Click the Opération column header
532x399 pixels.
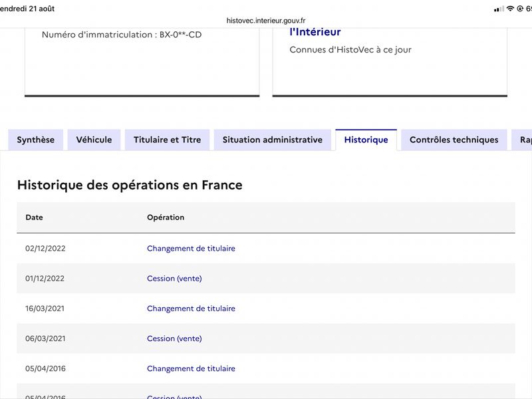pyautogui.click(x=166, y=217)
